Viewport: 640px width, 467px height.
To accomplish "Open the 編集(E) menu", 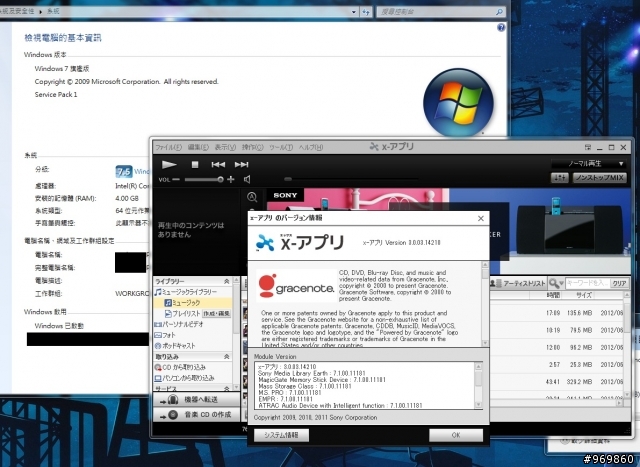I will click(198, 147).
